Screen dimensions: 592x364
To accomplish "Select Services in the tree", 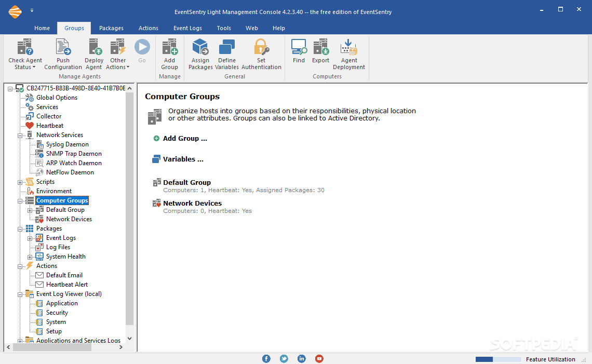I will [47, 107].
